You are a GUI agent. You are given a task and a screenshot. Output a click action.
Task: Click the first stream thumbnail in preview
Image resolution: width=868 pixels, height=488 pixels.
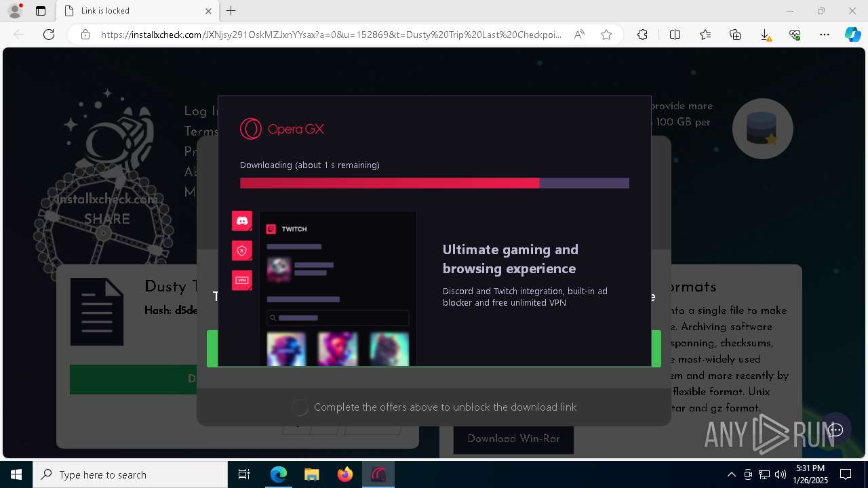point(286,348)
